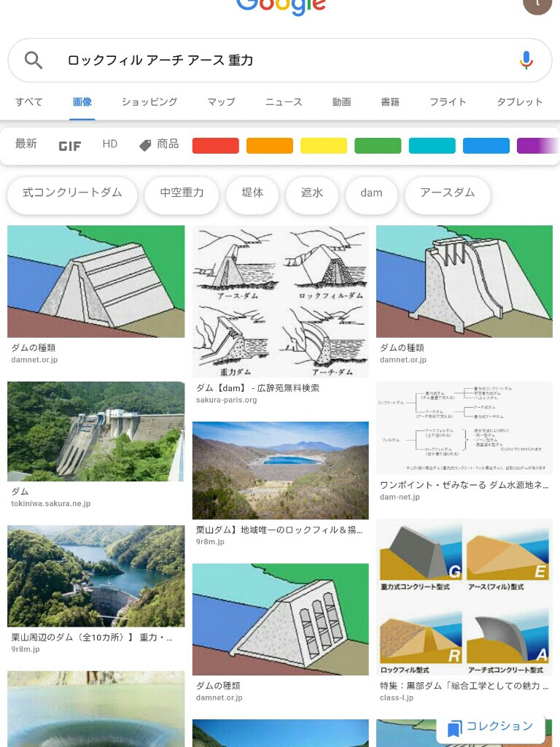Click the 商品 tag filter

click(x=159, y=144)
